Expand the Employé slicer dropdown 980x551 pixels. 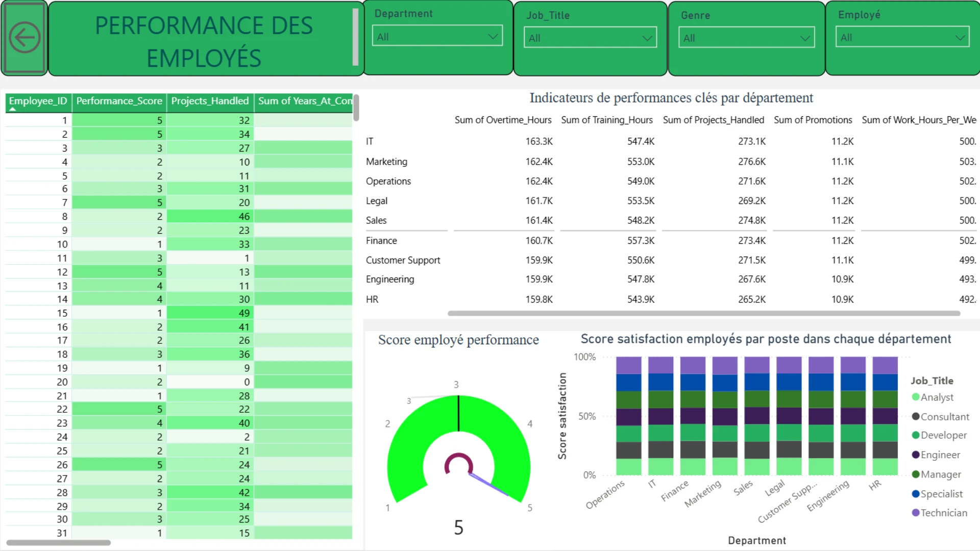click(902, 37)
